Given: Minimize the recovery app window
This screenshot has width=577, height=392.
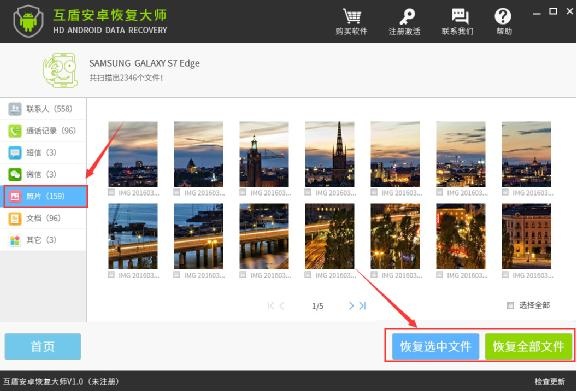Looking at the screenshot, I should [x=537, y=13].
